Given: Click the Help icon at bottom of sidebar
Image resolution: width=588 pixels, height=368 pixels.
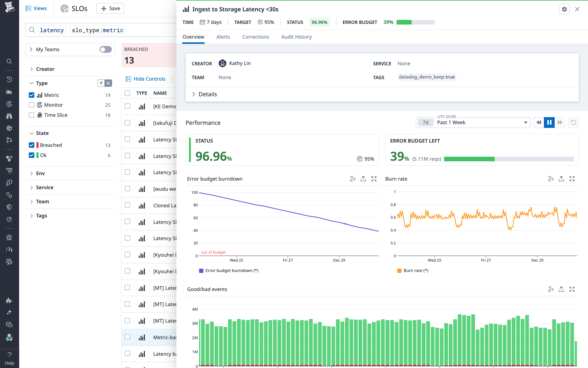Looking at the screenshot, I should [9, 356].
